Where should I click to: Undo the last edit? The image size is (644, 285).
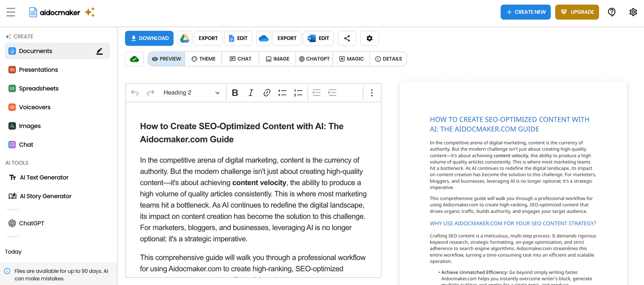pyautogui.click(x=135, y=93)
